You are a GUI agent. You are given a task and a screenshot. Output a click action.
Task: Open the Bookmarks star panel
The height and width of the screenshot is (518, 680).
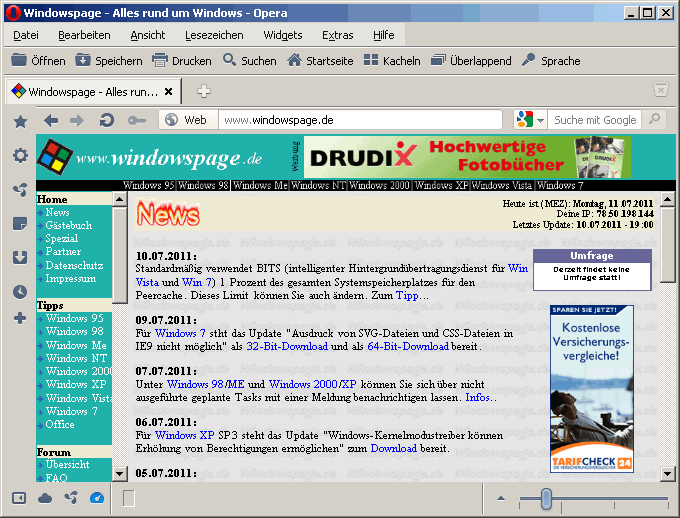20,121
